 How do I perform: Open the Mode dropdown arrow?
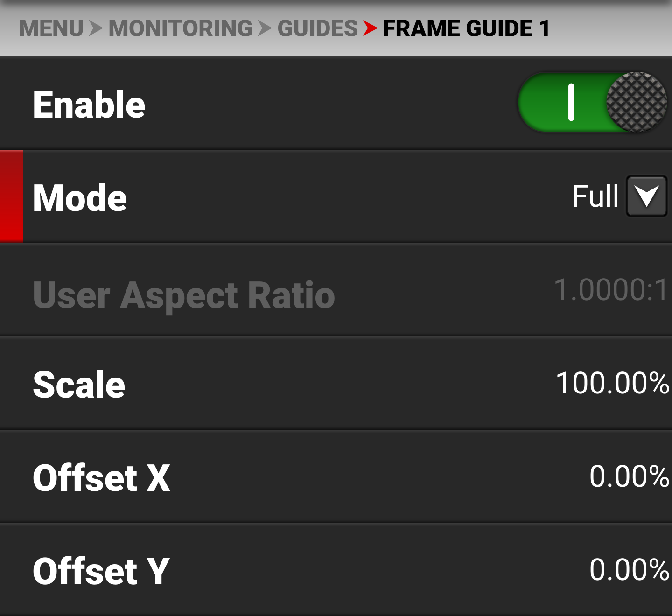(646, 196)
